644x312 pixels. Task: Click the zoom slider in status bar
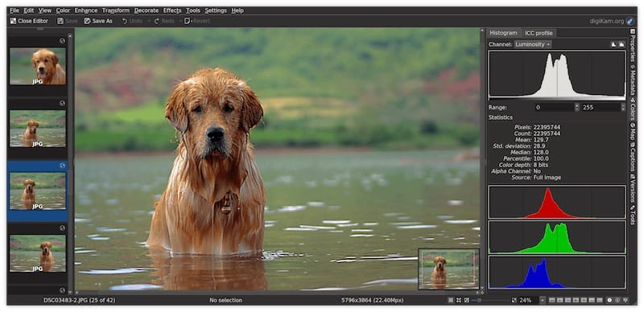(x=491, y=301)
